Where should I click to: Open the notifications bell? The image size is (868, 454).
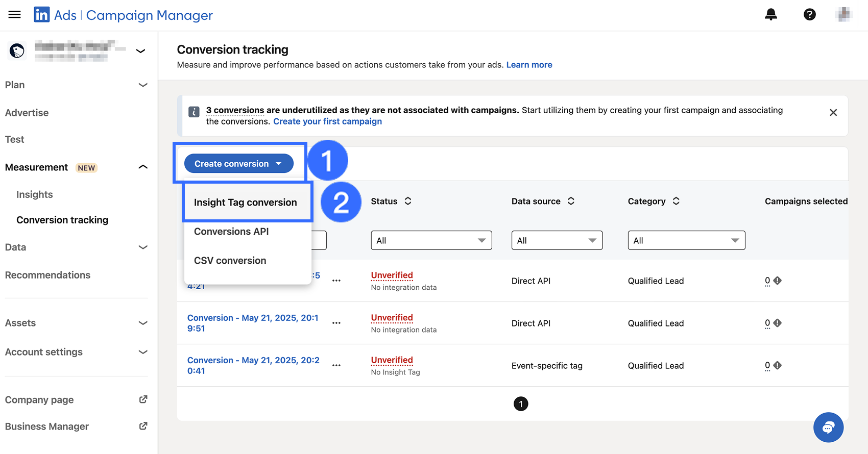[770, 15]
